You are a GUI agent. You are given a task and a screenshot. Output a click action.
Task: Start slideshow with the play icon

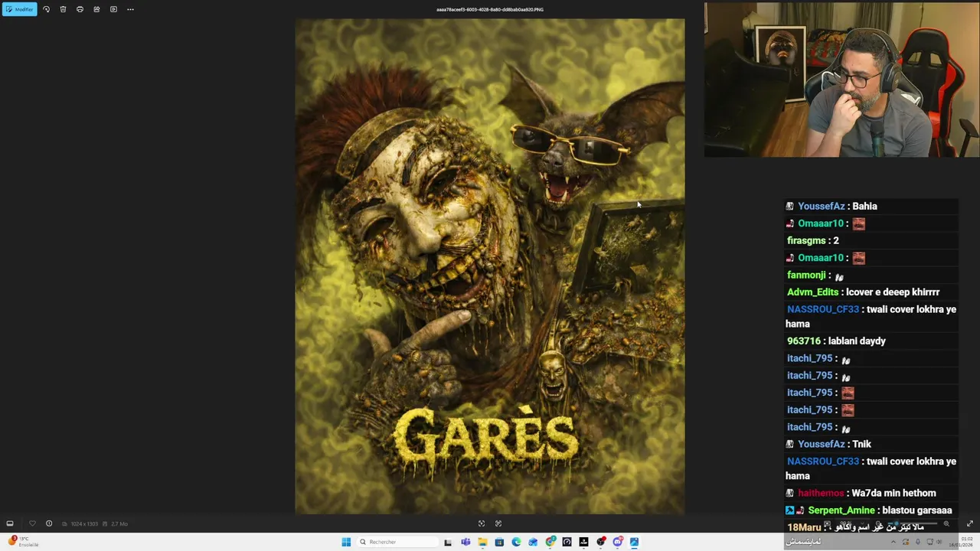click(x=113, y=9)
